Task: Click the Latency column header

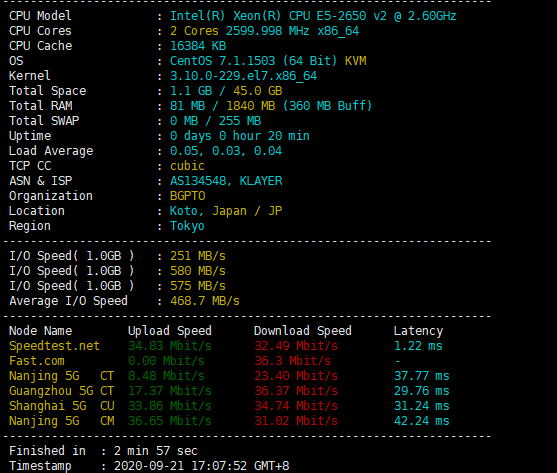Action: [418, 331]
